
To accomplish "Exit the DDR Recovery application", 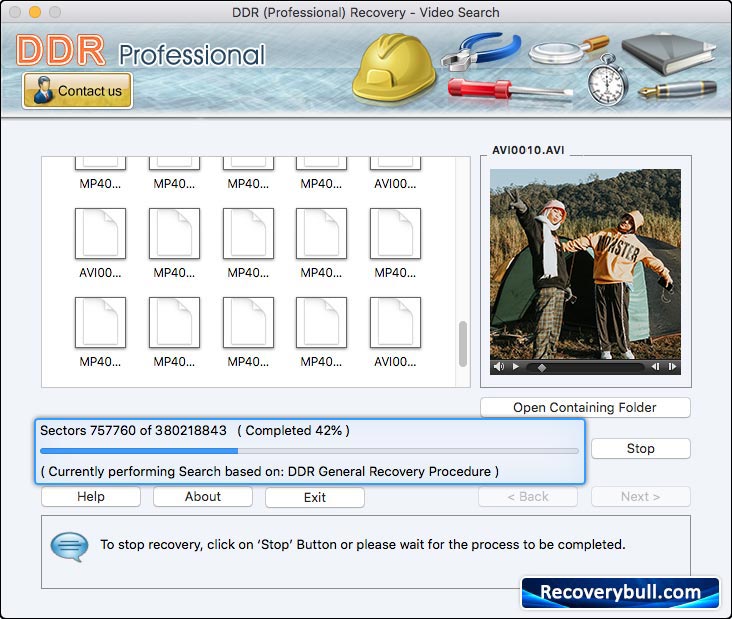I will [x=315, y=498].
